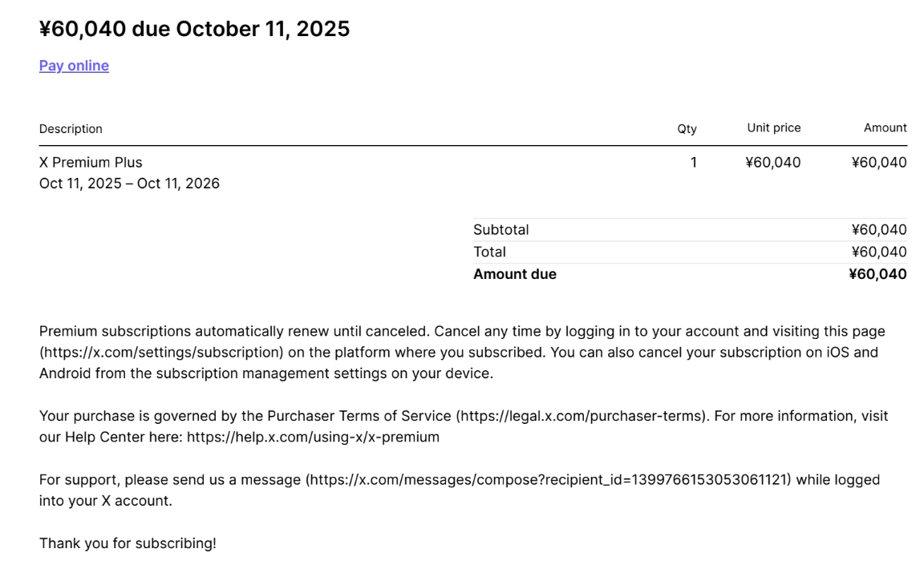Click the bold Amount due ¥60,040 value
The height and width of the screenshot is (573, 924).
tap(877, 275)
